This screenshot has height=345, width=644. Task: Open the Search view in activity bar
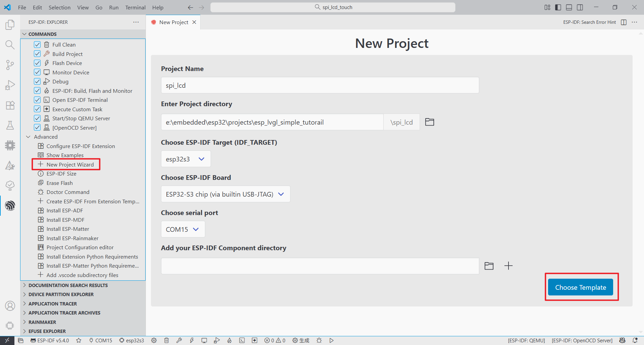(10, 45)
